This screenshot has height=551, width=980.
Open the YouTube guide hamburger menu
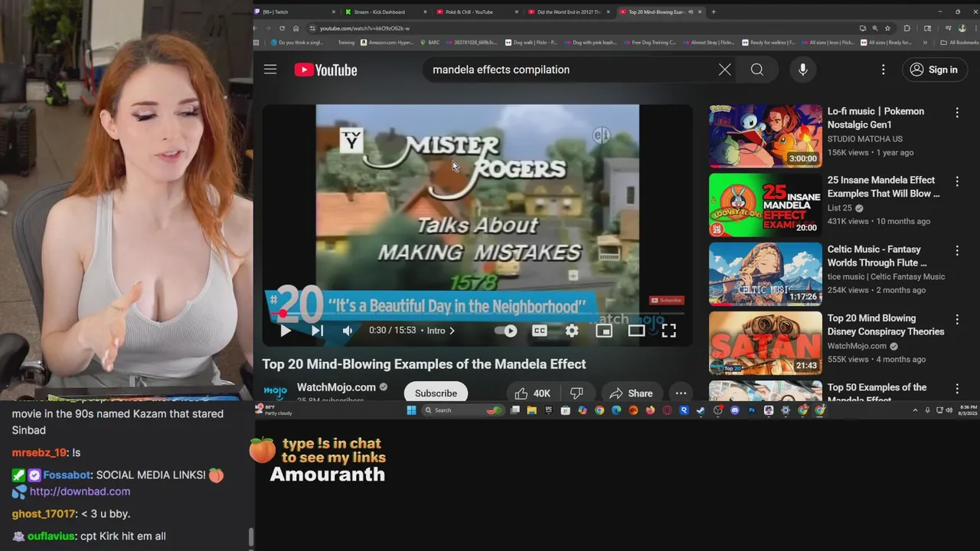(270, 70)
